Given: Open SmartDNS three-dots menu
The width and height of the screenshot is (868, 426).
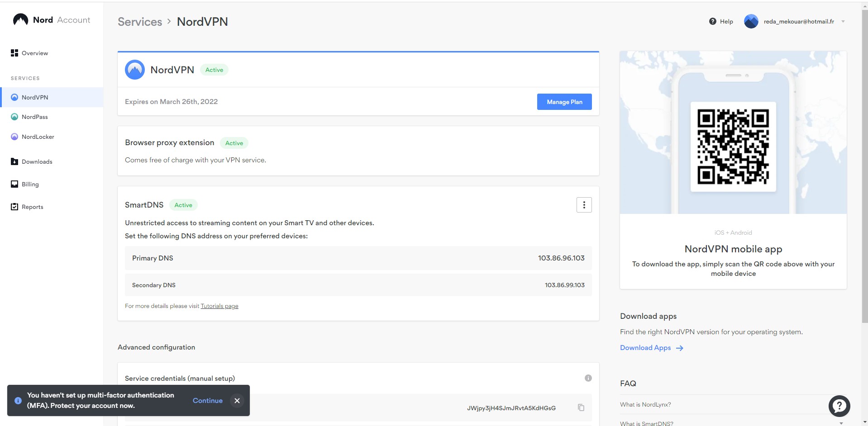Looking at the screenshot, I should (584, 205).
